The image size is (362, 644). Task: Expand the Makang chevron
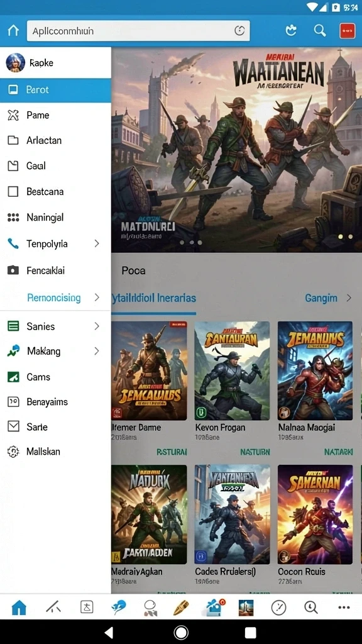pos(97,351)
